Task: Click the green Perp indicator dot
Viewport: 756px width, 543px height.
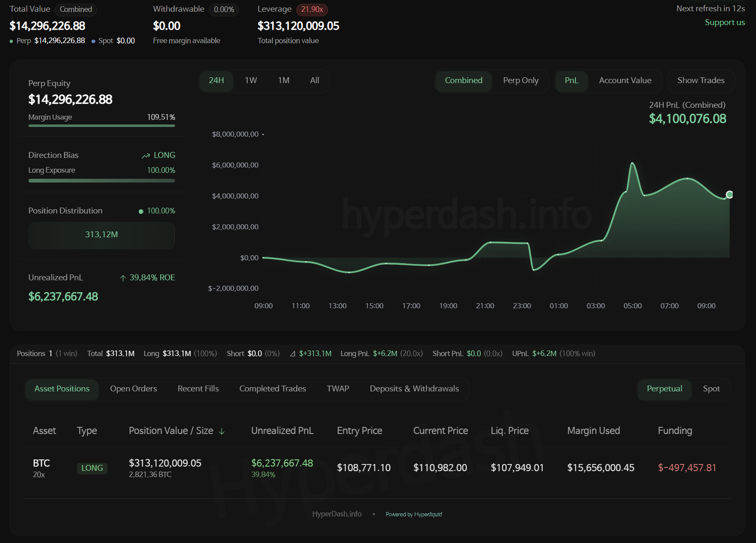Action: (11, 41)
